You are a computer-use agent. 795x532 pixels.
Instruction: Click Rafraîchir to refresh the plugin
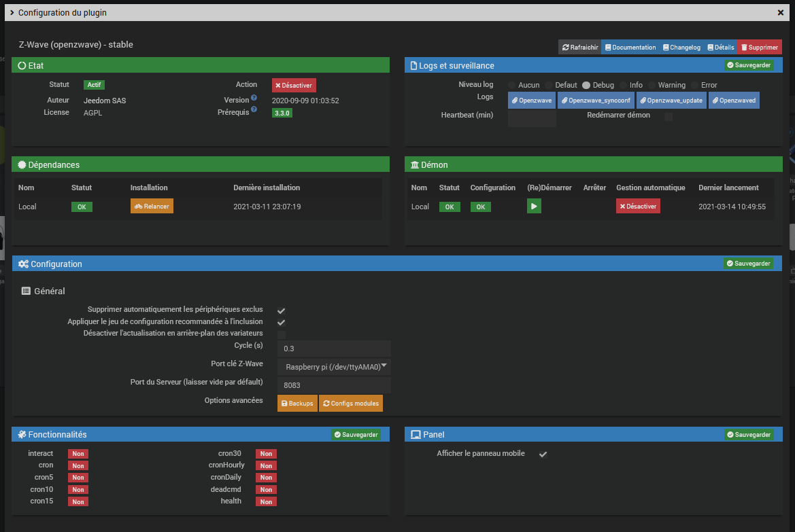579,48
